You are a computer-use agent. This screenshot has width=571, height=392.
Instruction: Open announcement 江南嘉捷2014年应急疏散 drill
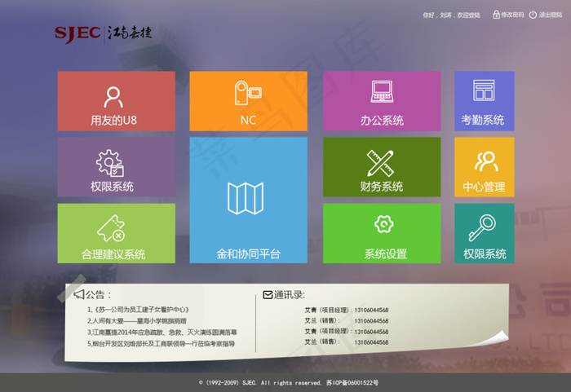[162, 333]
